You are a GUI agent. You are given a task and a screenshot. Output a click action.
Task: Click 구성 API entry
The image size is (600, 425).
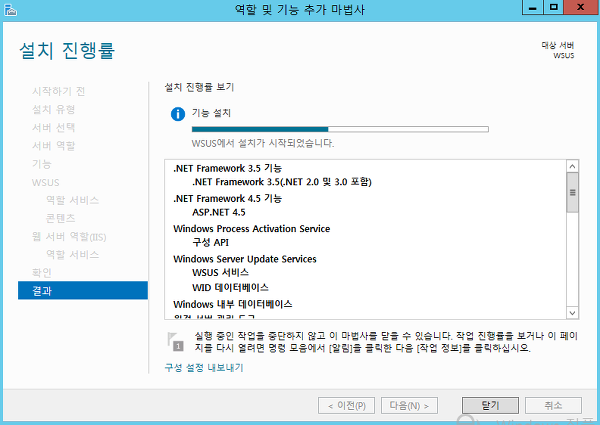pos(210,243)
